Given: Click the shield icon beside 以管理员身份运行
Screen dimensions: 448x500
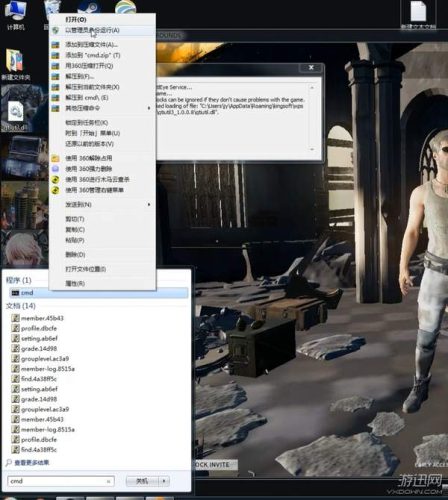Looking at the screenshot, I should (55, 30).
